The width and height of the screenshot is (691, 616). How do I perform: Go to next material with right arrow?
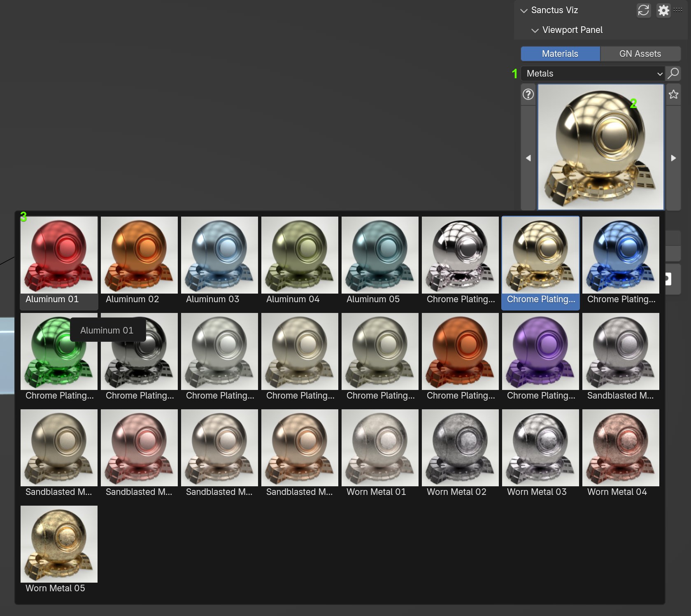673,158
